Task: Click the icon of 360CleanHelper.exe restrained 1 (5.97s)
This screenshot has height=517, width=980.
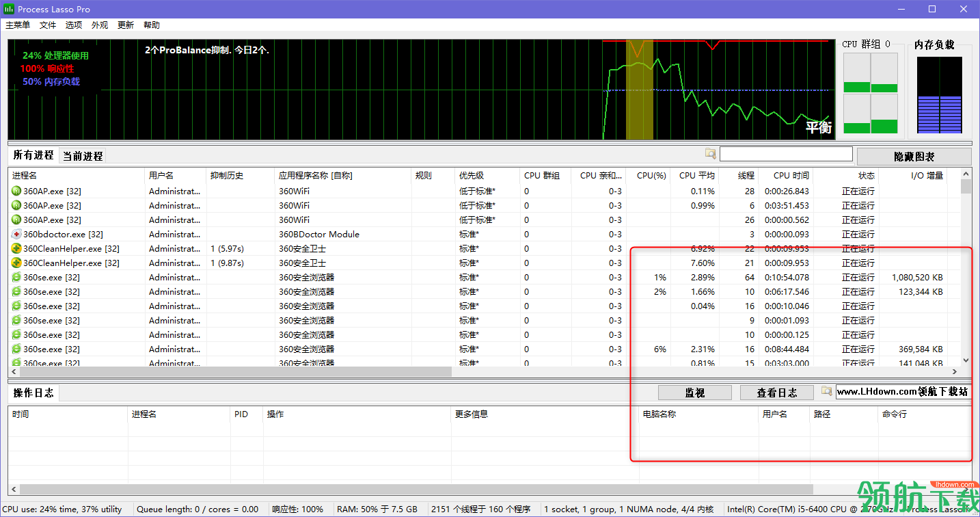Action: click(16, 248)
